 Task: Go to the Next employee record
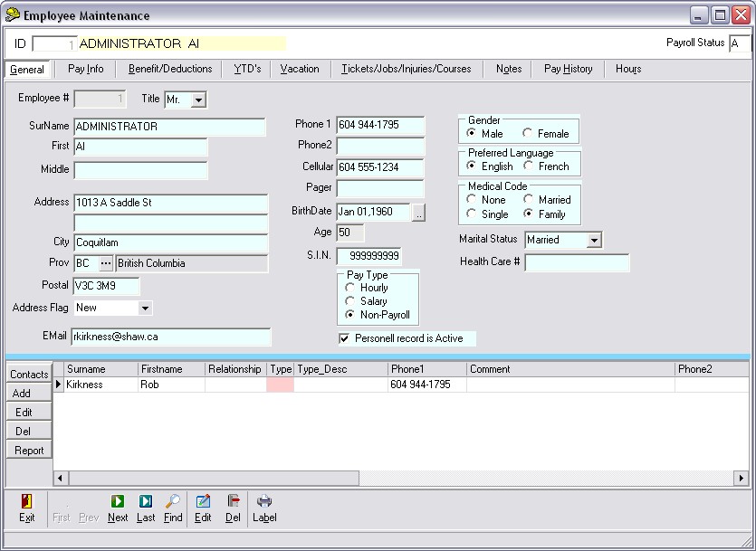(x=118, y=501)
